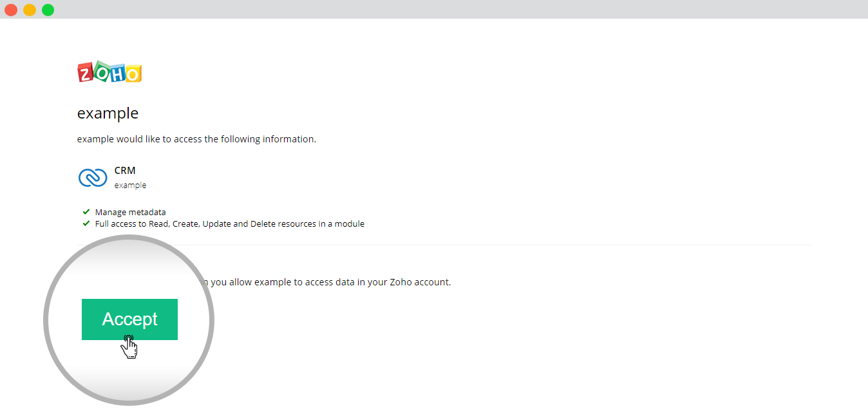Click the Zoho logo
This screenshot has width=868, height=409.
pos(109,72)
